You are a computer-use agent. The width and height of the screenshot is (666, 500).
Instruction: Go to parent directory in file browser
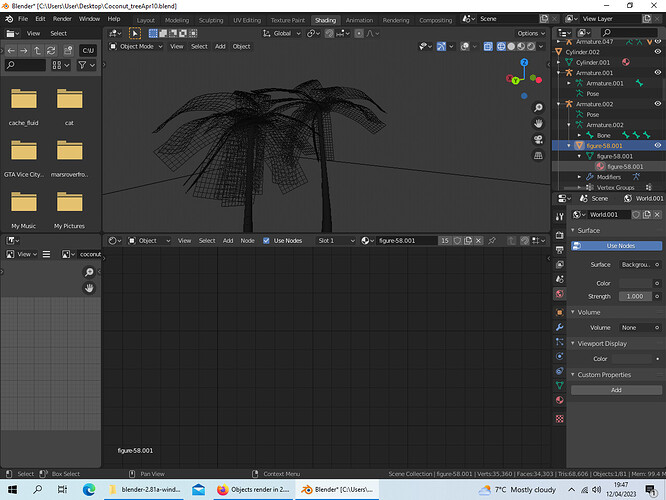[37, 51]
